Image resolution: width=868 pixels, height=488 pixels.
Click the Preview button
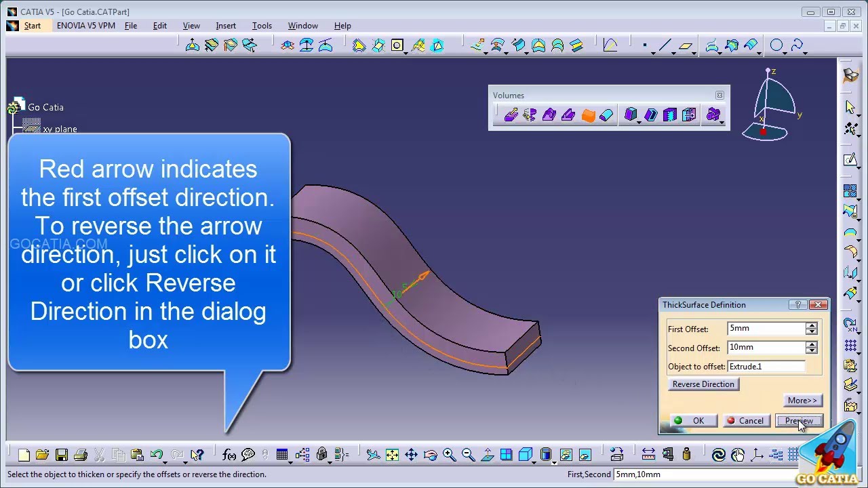pos(800,421)
